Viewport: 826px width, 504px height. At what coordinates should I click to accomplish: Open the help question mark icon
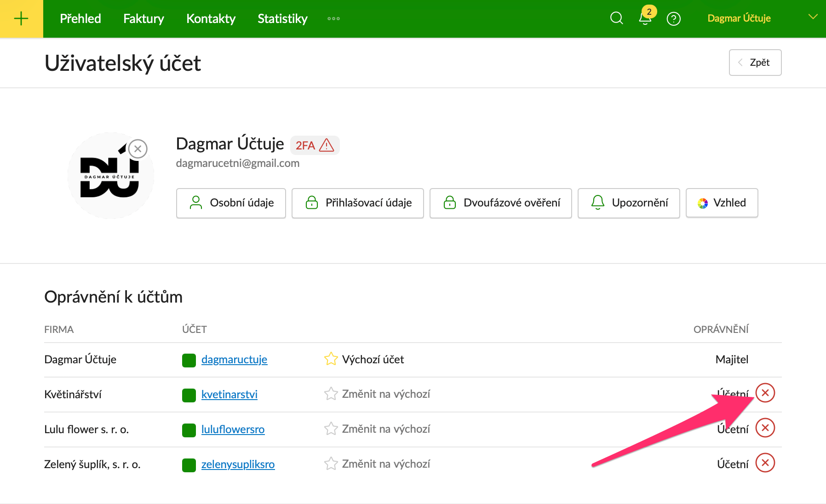pyautogui.click(x=673, y=19)
